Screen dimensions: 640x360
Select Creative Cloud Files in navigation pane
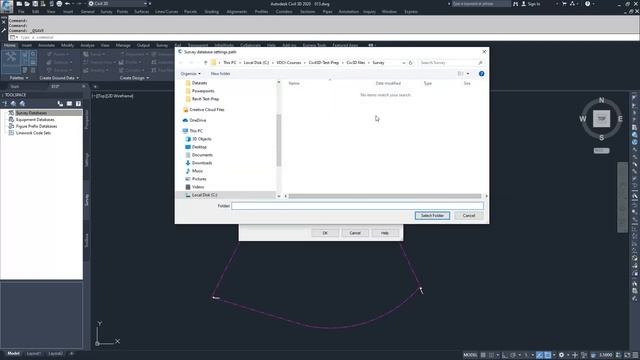[207, 110]
